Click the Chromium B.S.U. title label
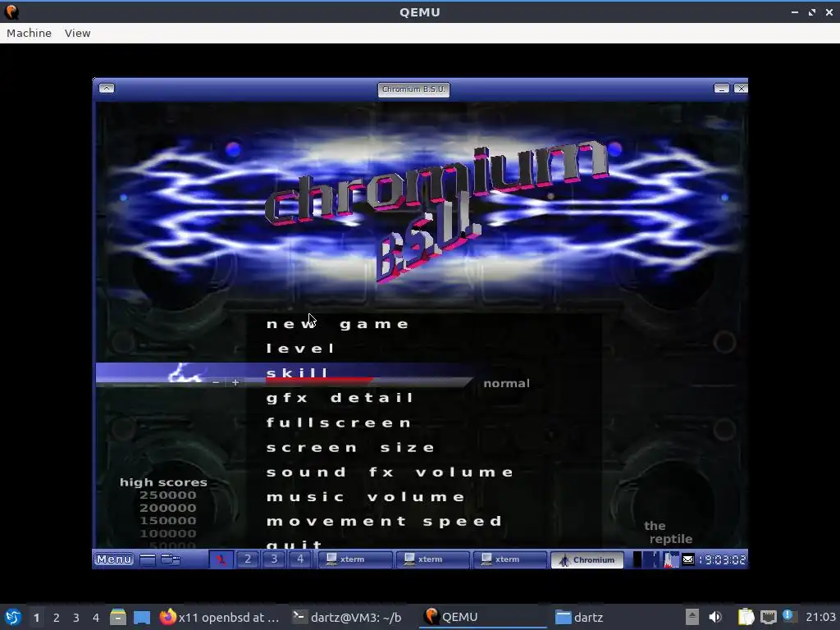The width and height of the screenshot is (840, 630). 413,89
